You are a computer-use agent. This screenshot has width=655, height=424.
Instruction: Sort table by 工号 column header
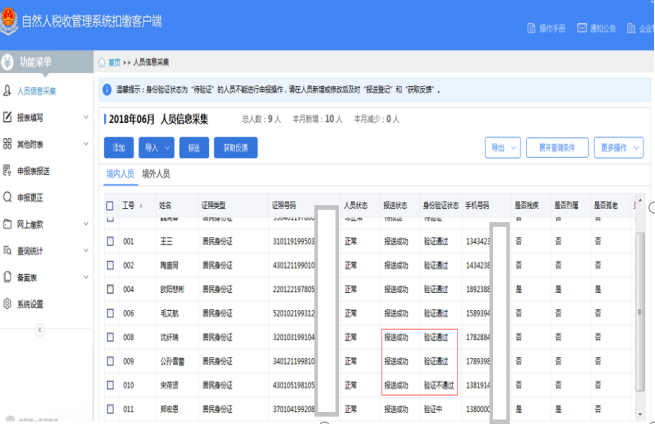pyautogui.click(x=128, y=205)
